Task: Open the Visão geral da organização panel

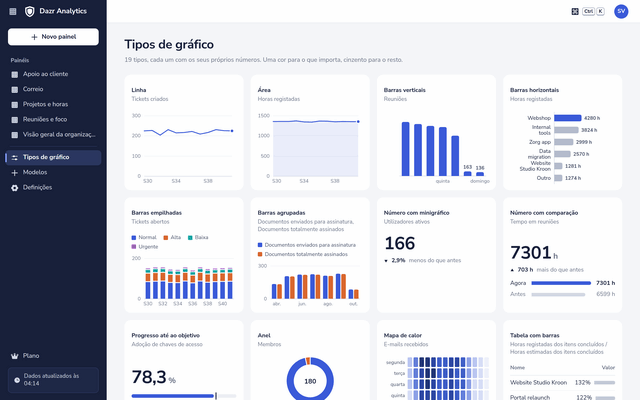Action: [x=53, y=135]
